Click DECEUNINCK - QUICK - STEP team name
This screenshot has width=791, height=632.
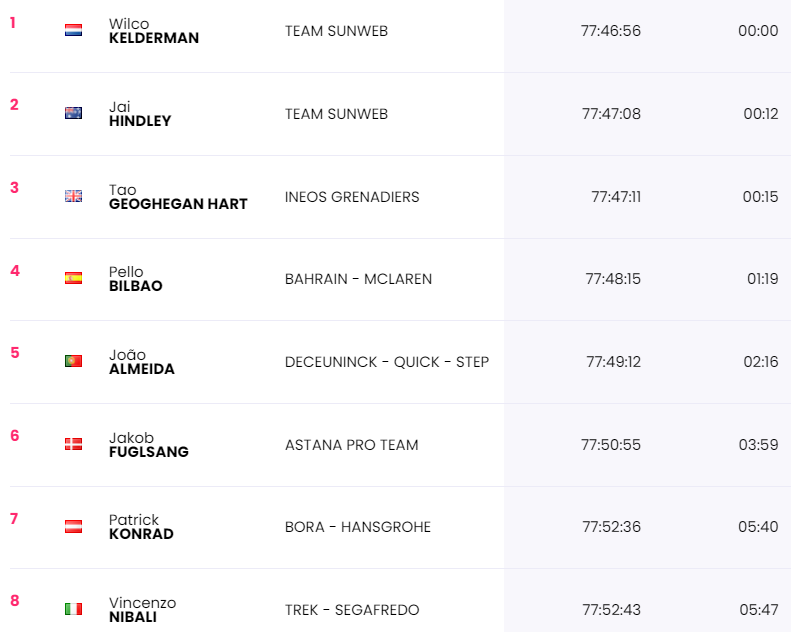pyautogui.click(x=386, y=362)
